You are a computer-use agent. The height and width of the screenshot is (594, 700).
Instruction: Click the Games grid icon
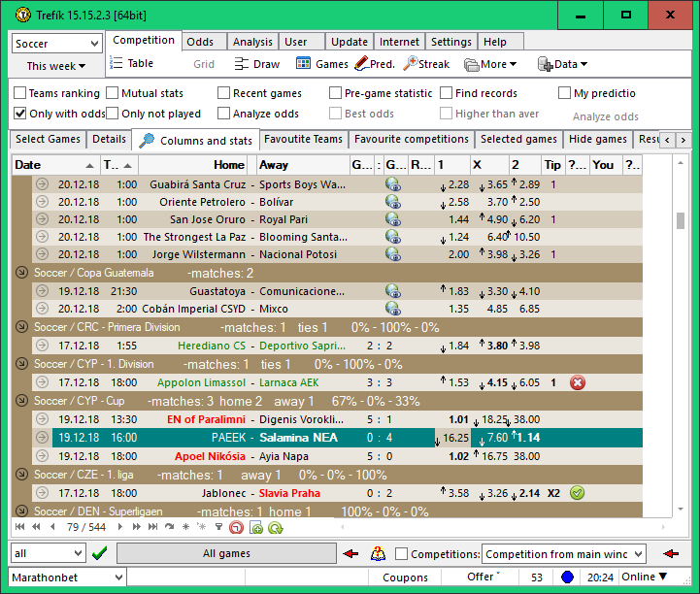(303, 64)
